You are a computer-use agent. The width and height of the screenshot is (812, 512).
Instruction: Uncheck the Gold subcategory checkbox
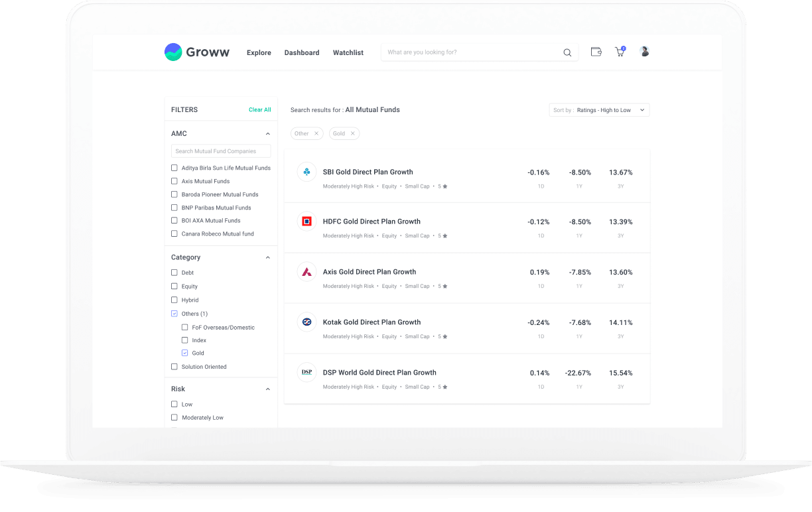coord(185,353)
